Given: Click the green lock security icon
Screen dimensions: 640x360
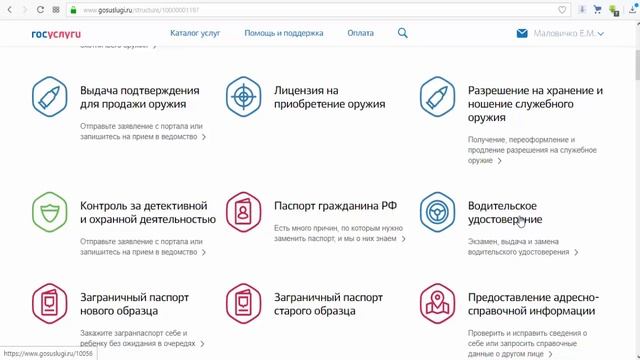Looking at the screenshot, I should [x=73, y=10].
